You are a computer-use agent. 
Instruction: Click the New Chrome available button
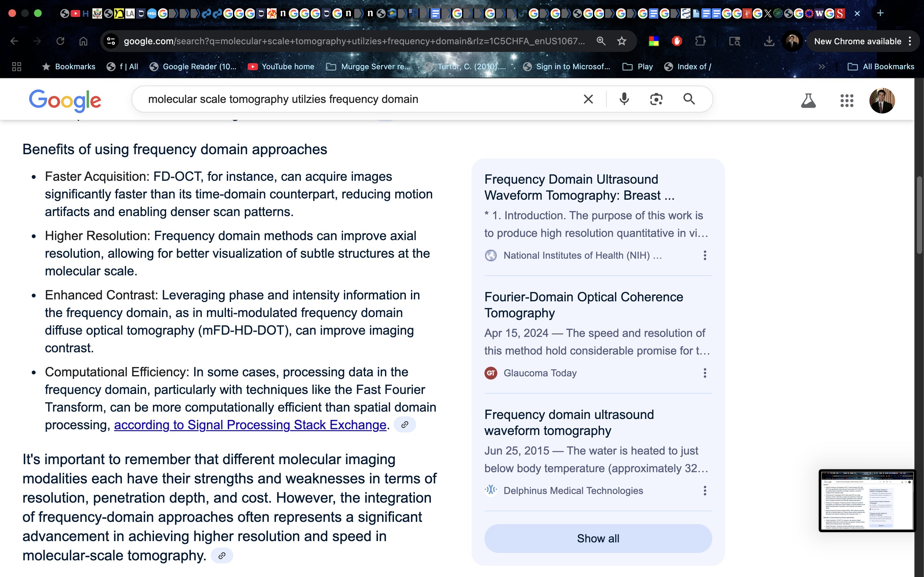click(x=857, y=41)
